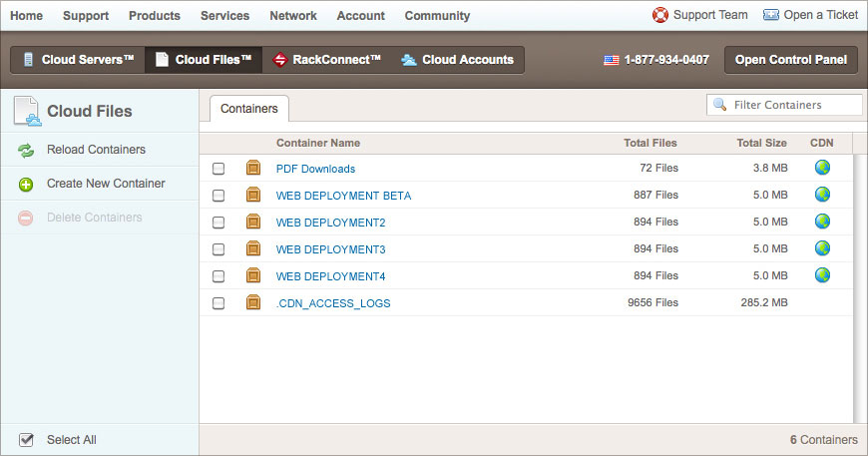Click the Delete Containers label
This screenshot has width=868, height=456.
pos(95,218)
